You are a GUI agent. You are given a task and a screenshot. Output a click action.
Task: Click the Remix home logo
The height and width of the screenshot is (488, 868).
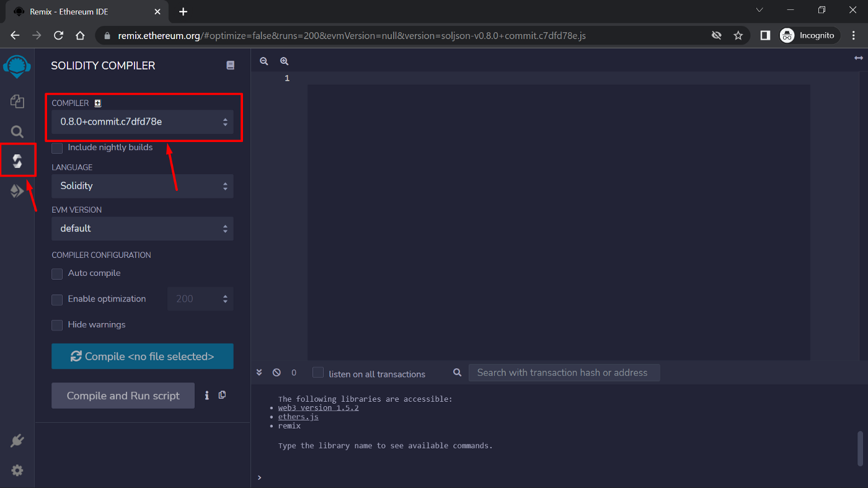click(x=17, y=66)
